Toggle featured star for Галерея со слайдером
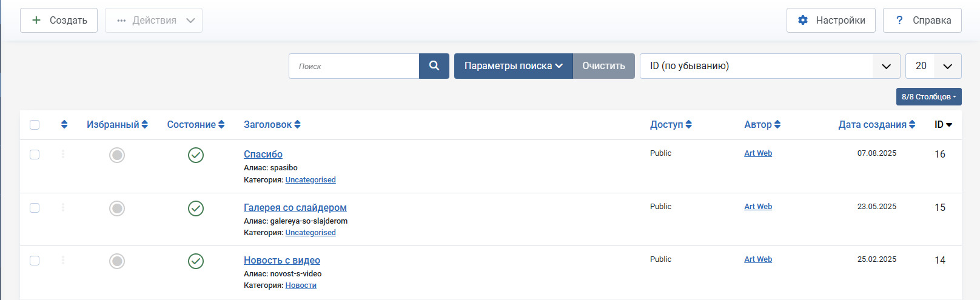The width and height of the screenshot is (980, 300). (x=117, y=208)
